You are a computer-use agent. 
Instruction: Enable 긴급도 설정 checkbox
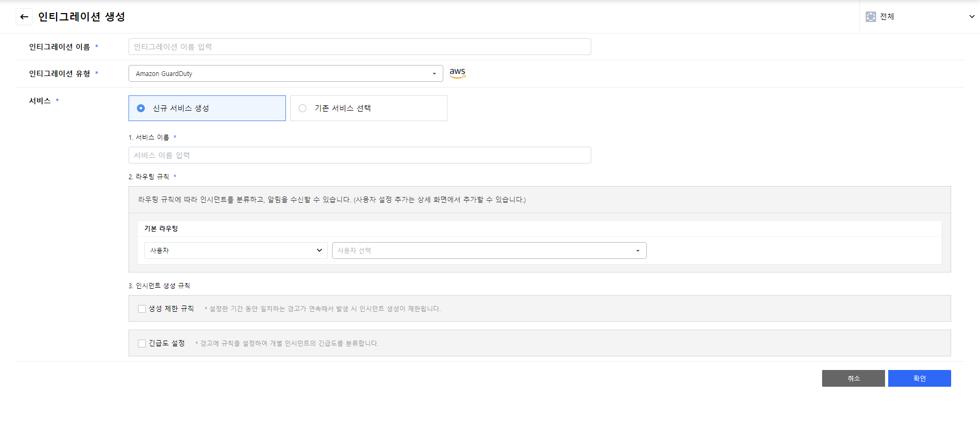142,343
